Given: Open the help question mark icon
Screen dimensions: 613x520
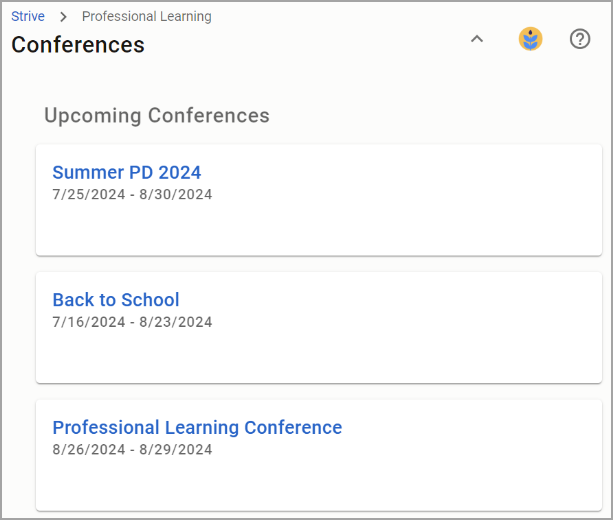Looking at the screenshot, I should click(x=579, y=39).
